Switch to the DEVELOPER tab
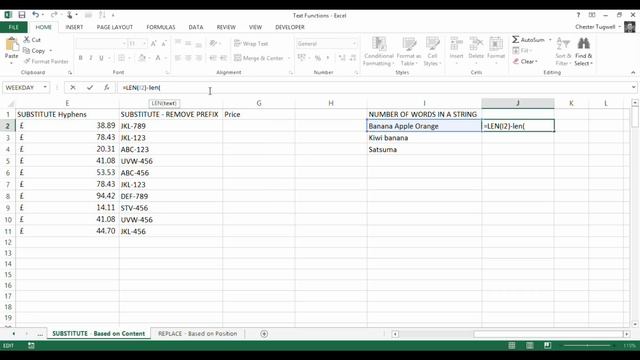Image resolution: width=640 pixels, height=360 pixels. 290,27
